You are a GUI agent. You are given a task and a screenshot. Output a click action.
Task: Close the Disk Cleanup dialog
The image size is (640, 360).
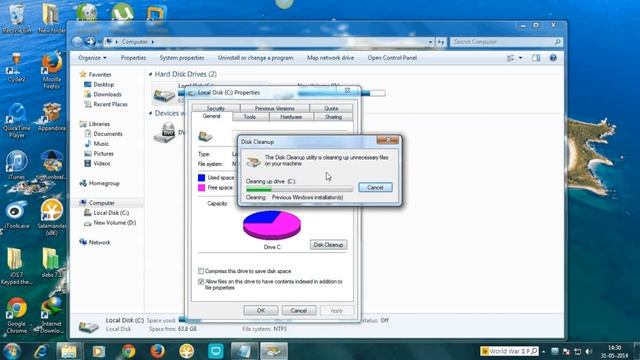[x=388, y=140]
